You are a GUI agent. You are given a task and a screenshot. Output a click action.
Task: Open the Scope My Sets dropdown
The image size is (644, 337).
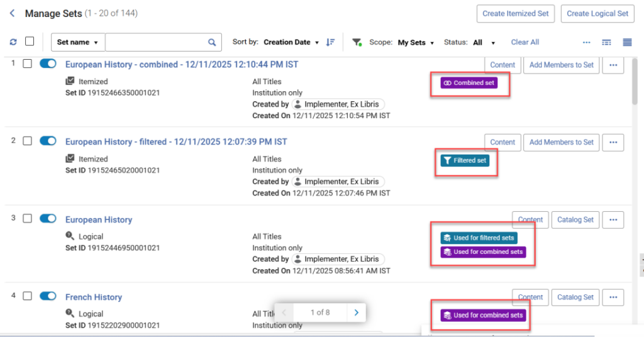pyautogui.click(x=415, y=43)
